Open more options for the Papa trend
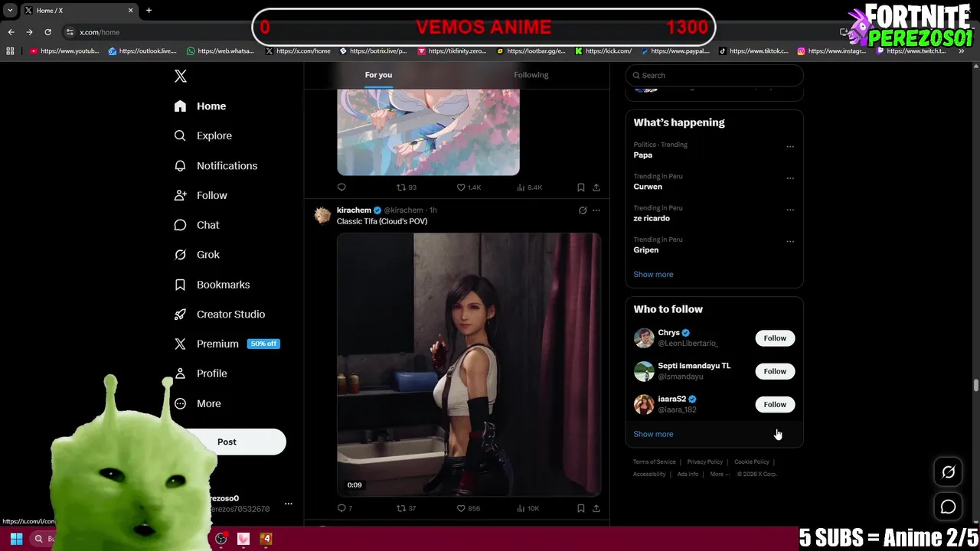 (x=790, y=147)
